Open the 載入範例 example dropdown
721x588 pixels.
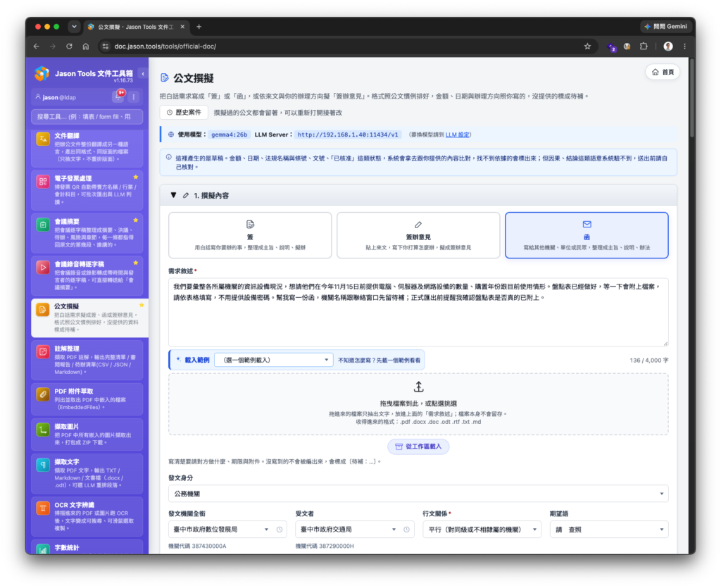274,360
